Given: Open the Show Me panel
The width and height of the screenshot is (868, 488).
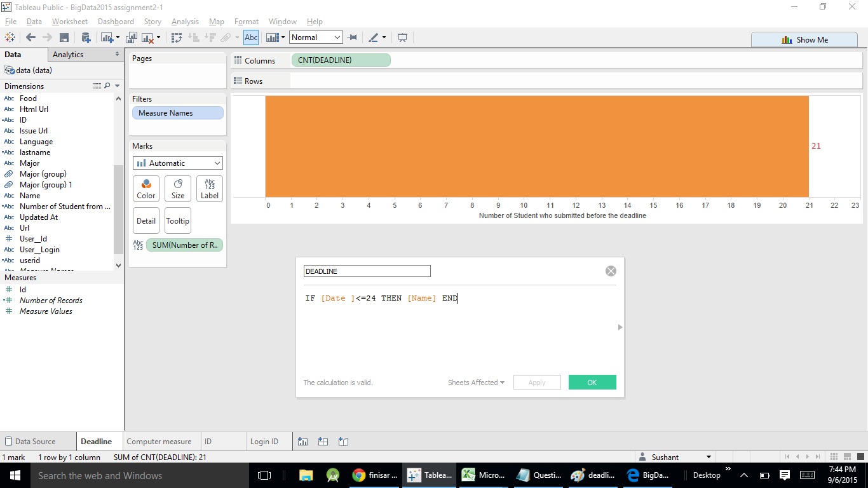Looking at the screenshot, I should point(804,39).
